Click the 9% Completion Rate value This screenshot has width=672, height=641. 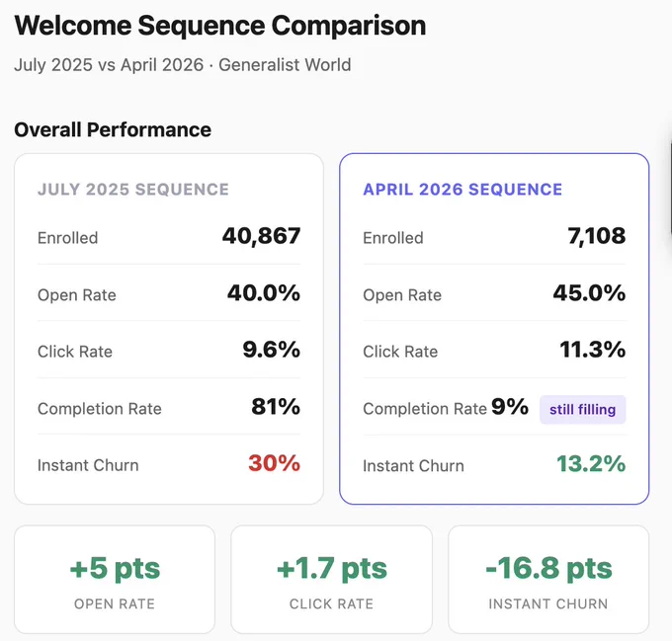tap(510, 407)
